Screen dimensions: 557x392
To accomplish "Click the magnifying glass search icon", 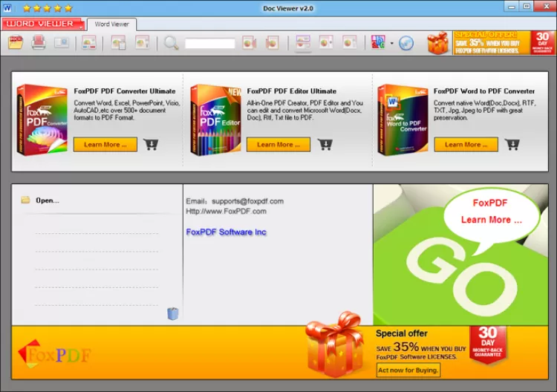I will click(x=172, y=43).
